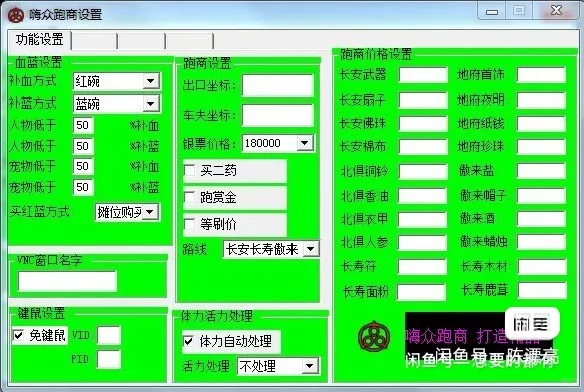Click the 傲来帽子 price field
The image size is (584, 392).
[x=542, y=196]
